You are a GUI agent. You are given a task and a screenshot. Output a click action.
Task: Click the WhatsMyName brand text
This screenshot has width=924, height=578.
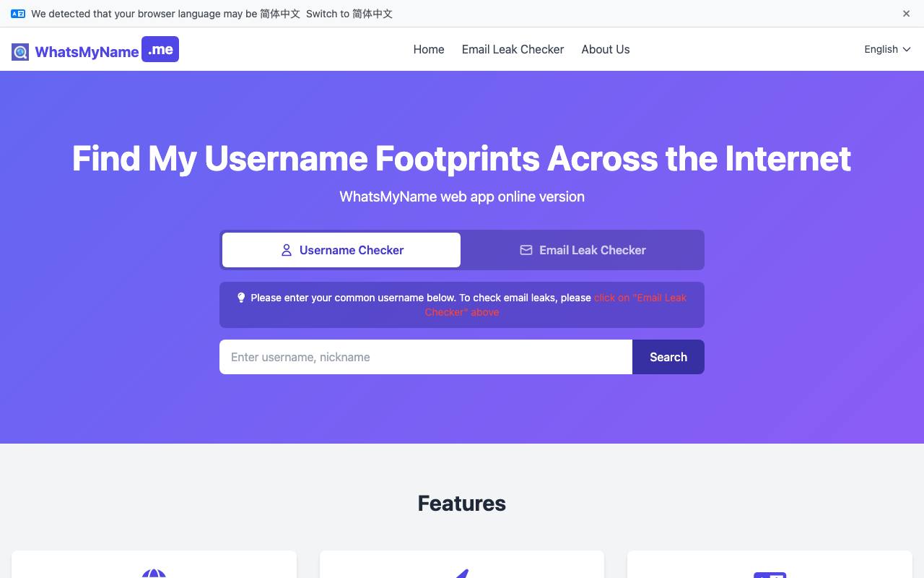coord(87,52)
